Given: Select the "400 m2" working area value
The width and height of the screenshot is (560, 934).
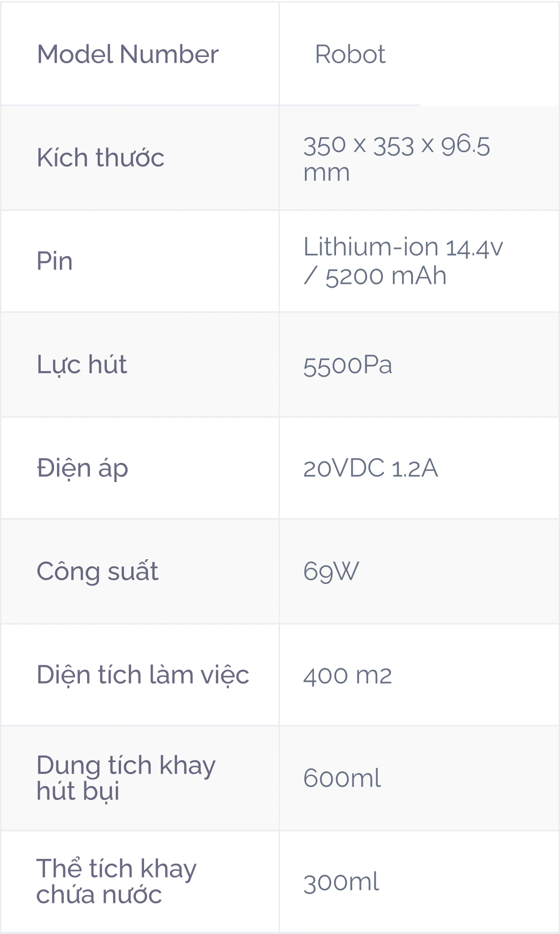Looking at the screenshot, I should [347, 675].
